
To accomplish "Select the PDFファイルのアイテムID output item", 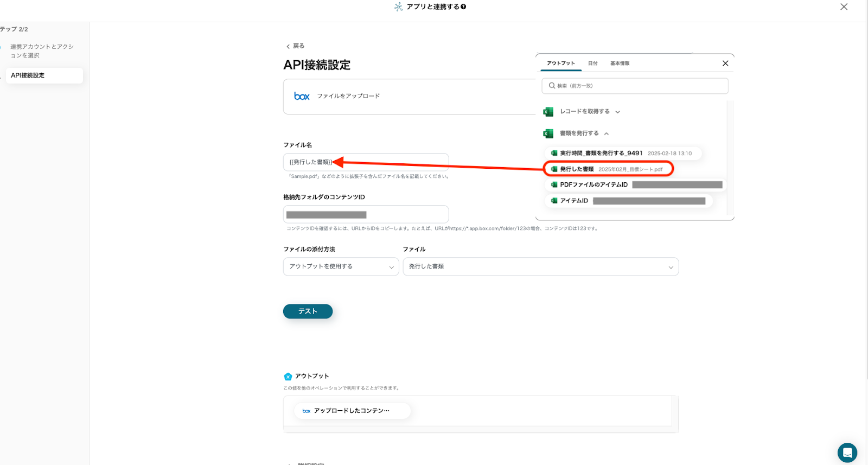I will 593,185.
